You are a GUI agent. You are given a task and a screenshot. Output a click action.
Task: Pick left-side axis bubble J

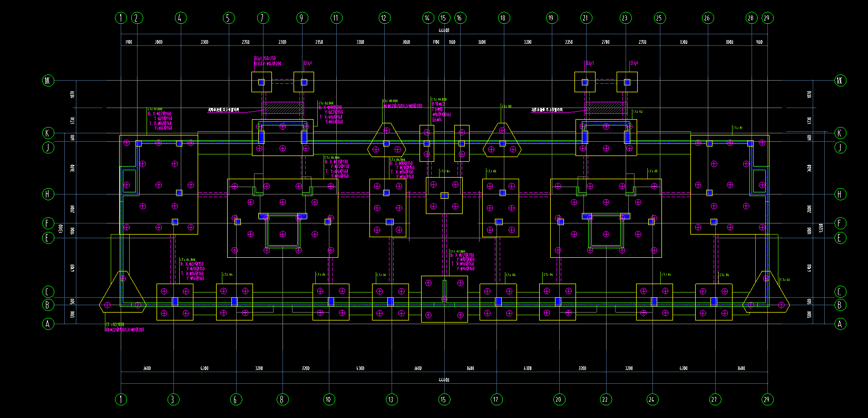click(x=48, y=147)
